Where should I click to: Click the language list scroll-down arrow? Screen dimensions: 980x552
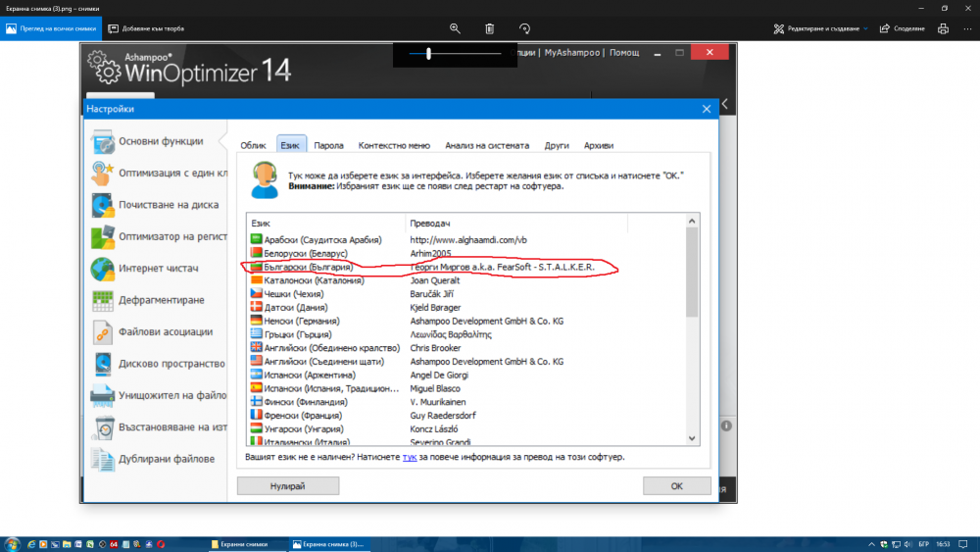click(692, 438)
